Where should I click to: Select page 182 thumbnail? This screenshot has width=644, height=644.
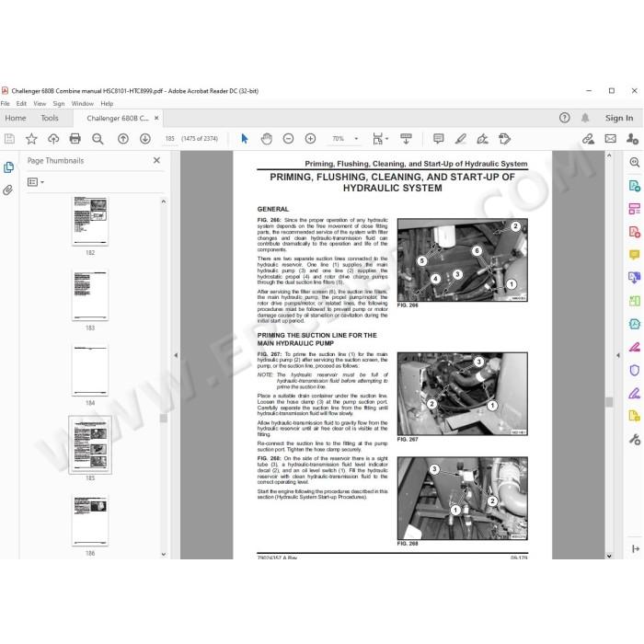(90, 221)
